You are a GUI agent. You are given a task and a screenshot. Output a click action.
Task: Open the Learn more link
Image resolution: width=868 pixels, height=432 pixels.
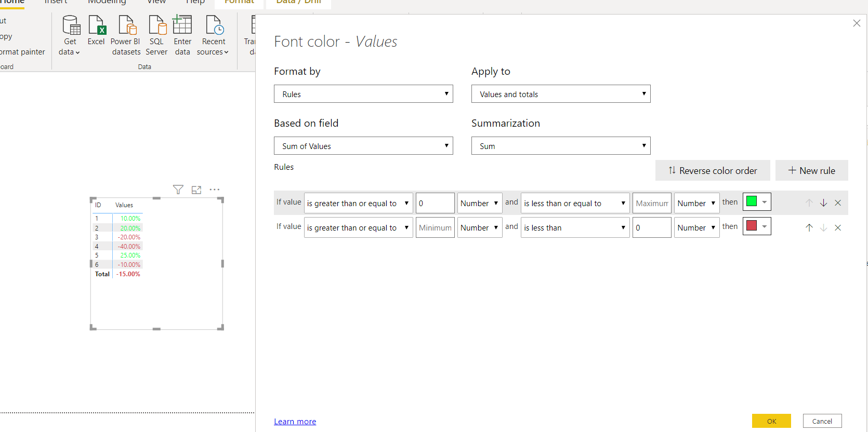pyautogui.click(x=295, y=422)
